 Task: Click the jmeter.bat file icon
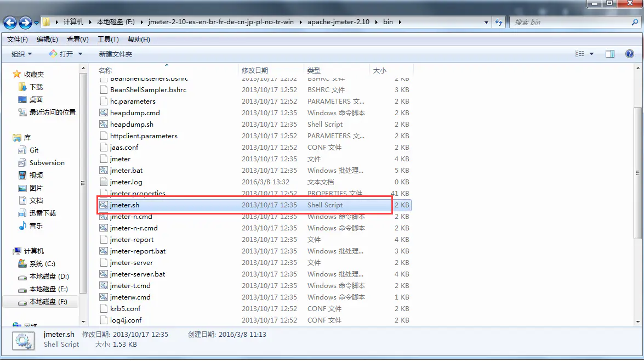pos(104,170)
